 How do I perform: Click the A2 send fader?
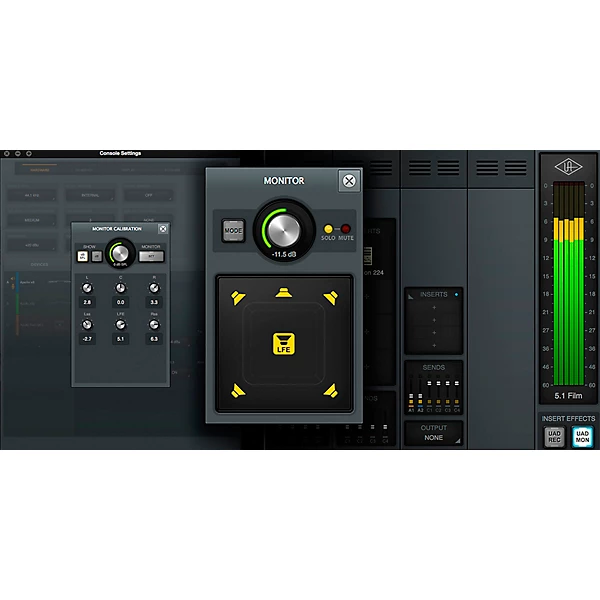[x=420, y=396]
